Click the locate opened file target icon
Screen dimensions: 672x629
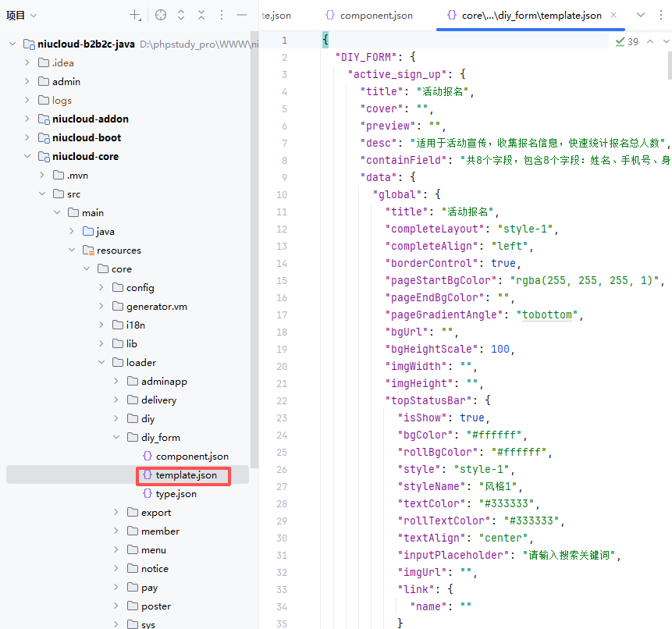pyautogui.click(x=161, y=15)
